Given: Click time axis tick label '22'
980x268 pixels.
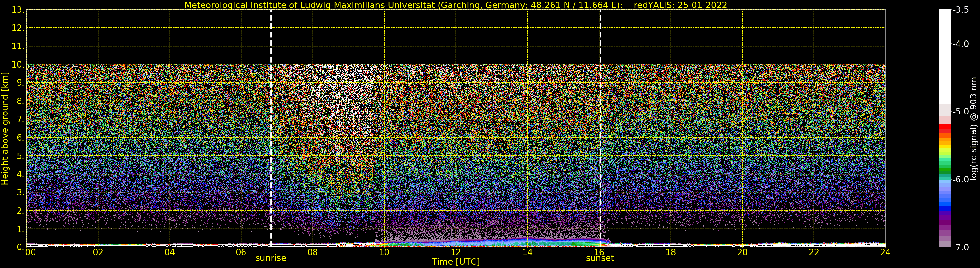Looking at the screenshot, I should tap(814, 252).
